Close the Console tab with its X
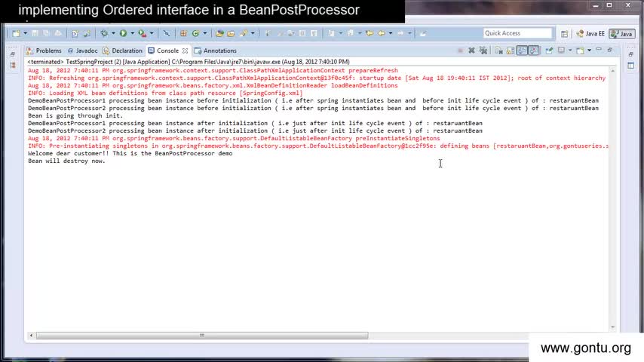 [186, 51]
